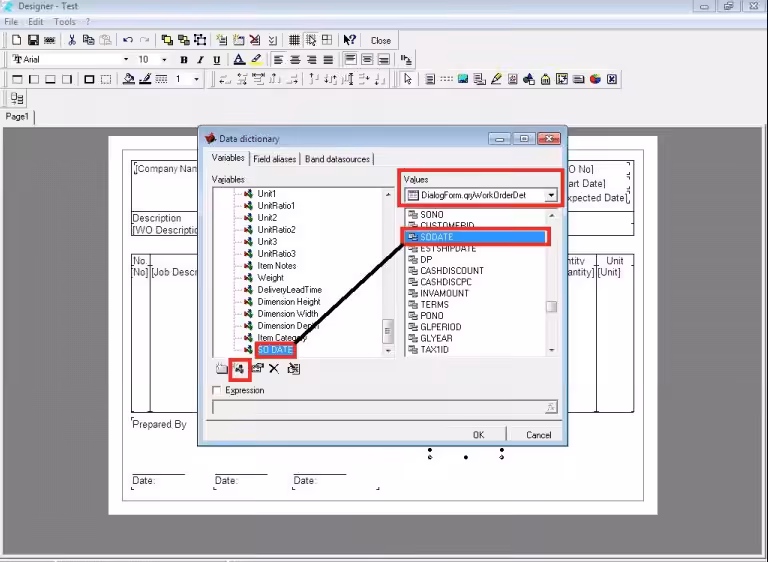Click the top frame line icon

pyautogui.click(x=17, y=79)
